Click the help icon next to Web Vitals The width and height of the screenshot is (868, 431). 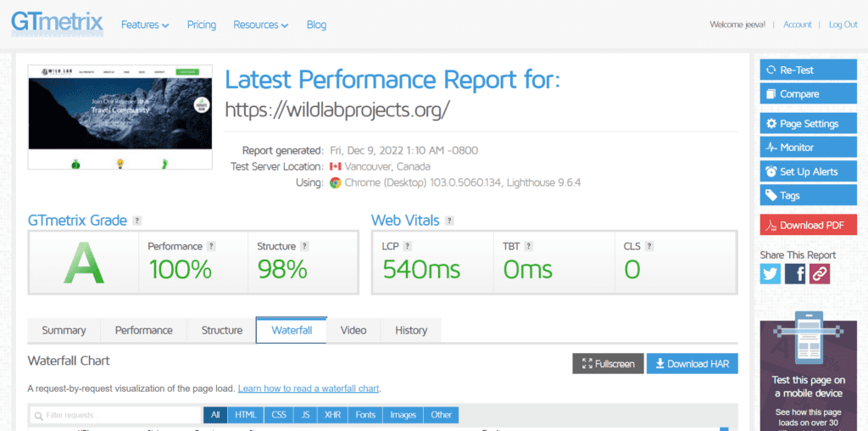(x=449, y=221)
